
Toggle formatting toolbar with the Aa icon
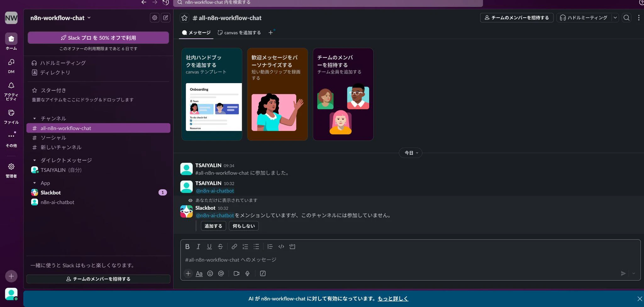[199, 274]
